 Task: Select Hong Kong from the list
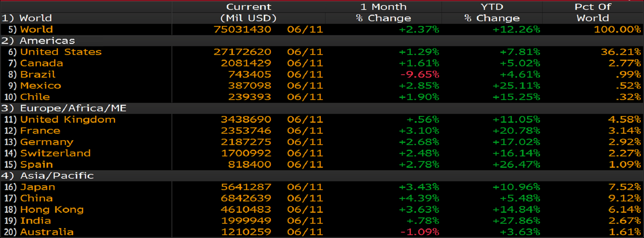point(52,209)
